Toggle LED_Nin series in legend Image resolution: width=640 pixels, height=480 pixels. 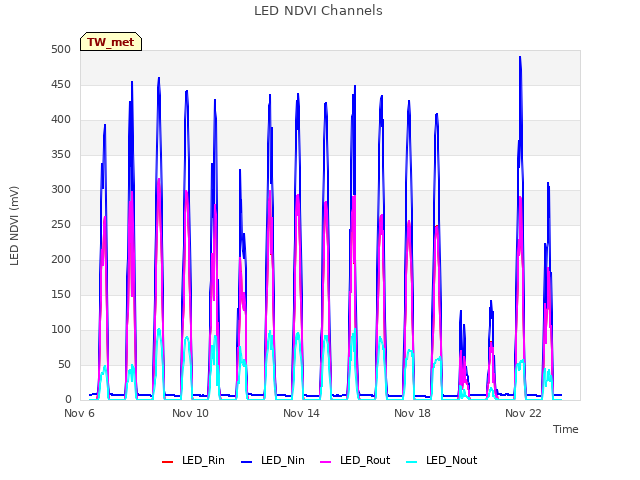click(x=273, y=460)
